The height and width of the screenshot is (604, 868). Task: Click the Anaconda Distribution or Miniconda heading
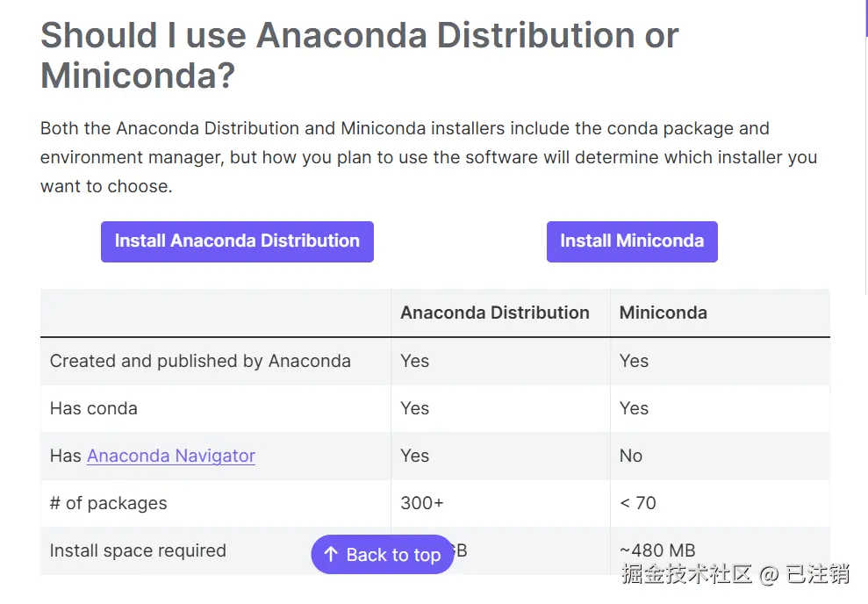point(360,55)
